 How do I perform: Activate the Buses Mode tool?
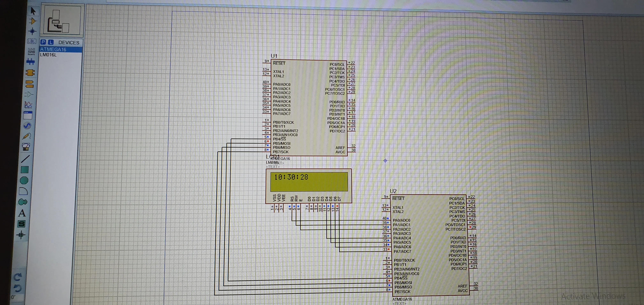pos(31,62)
